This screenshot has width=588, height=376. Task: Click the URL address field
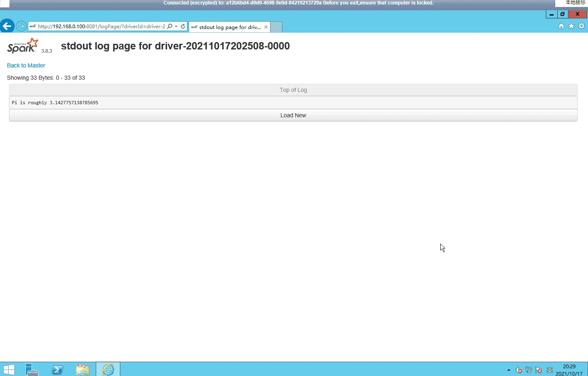[100, 27]
